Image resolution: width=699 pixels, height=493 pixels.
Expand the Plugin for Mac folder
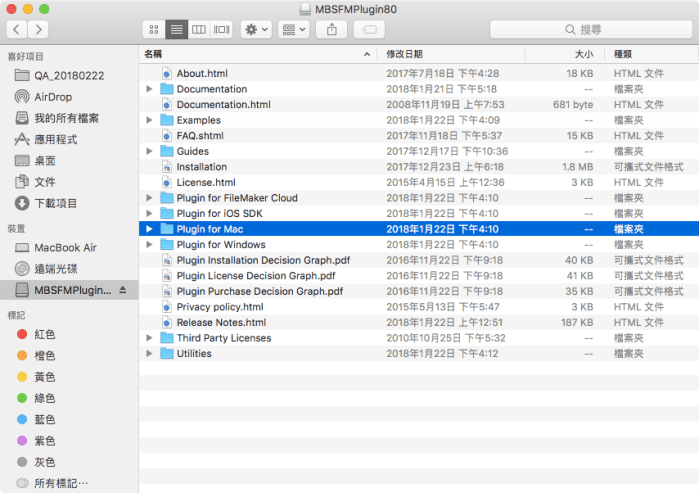point(149,229)
